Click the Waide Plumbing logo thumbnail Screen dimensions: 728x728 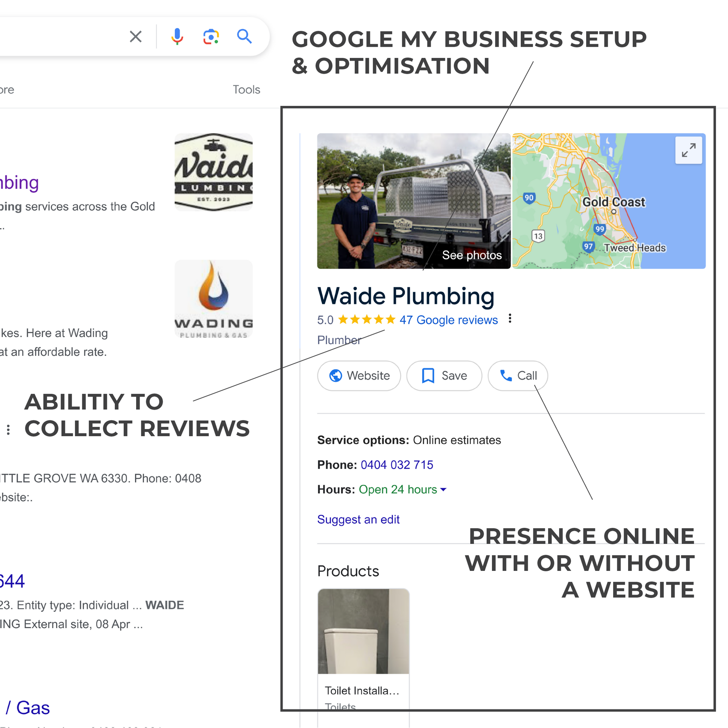point(214,172)
